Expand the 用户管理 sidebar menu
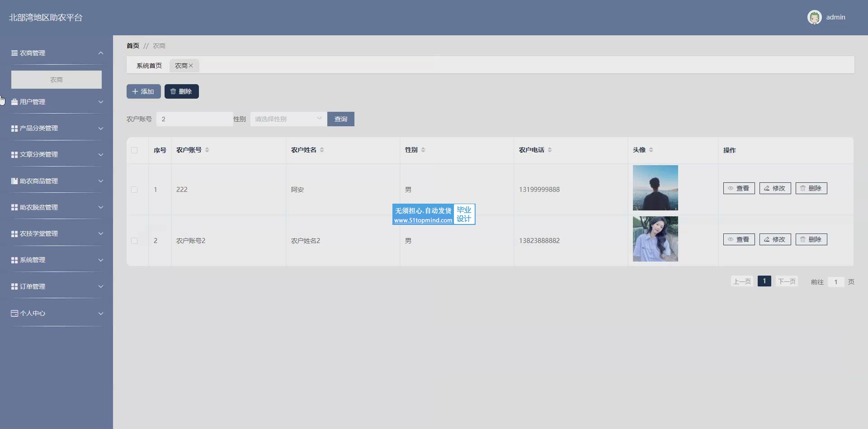The image size is (868, 429). point(57,102)
